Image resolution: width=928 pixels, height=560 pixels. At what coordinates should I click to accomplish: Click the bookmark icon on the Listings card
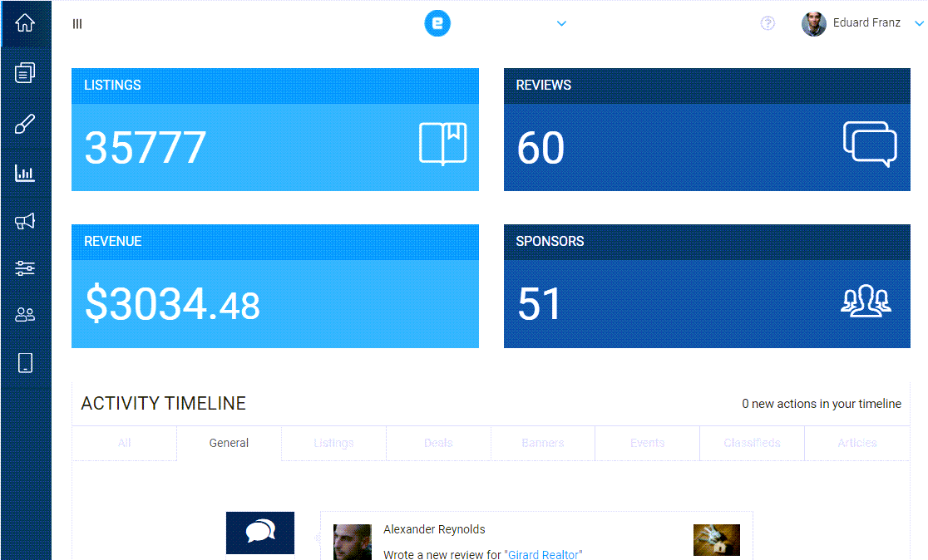click(442, 143)
